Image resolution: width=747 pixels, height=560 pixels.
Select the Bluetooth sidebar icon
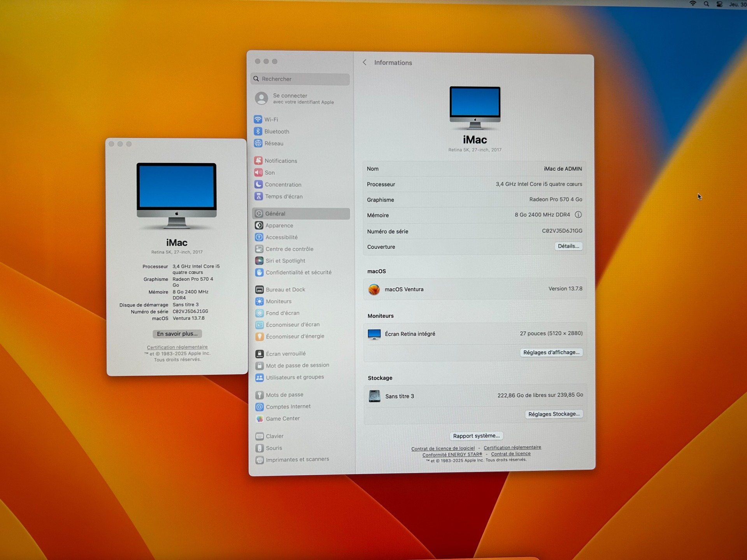point(258,131)
